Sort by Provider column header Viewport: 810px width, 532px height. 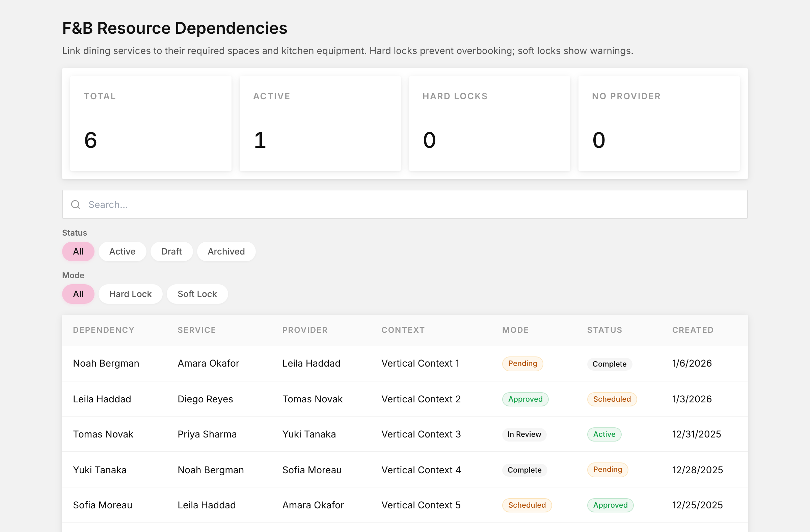coord(305,330)
